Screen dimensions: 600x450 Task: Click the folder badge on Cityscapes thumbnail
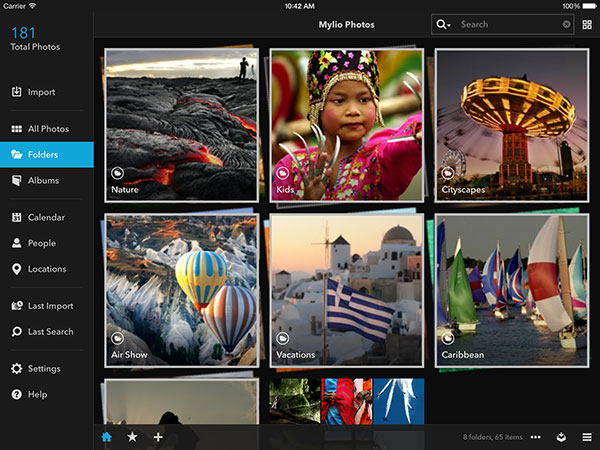[x=448, y=173]
